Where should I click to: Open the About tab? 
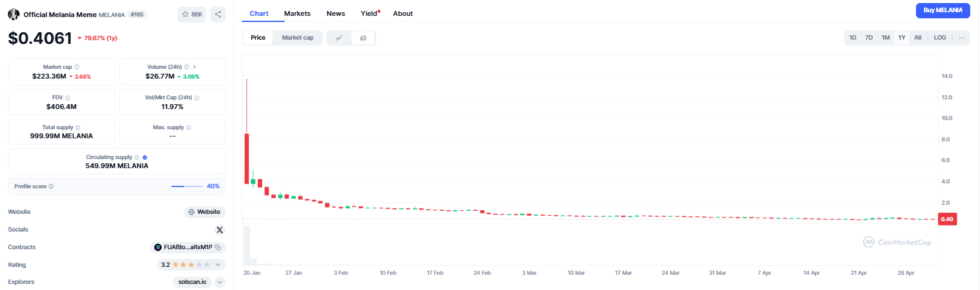click(403, 13)
